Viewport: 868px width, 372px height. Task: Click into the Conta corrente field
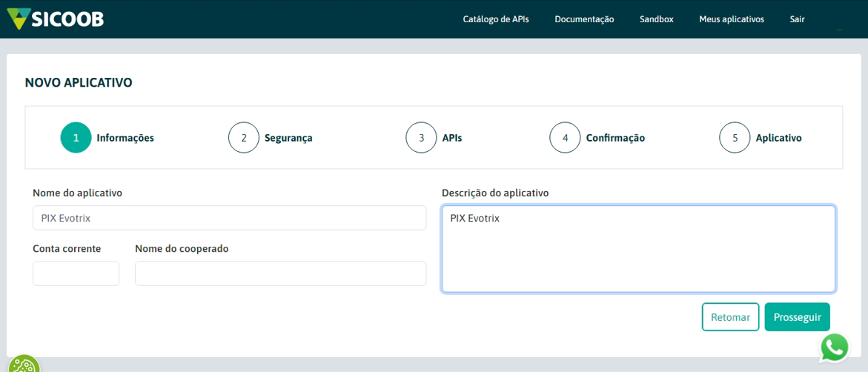pos(76,273)
